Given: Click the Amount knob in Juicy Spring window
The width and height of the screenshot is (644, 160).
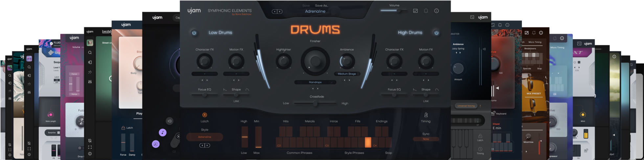Looking at the screenshot, I should pos(458,68).
